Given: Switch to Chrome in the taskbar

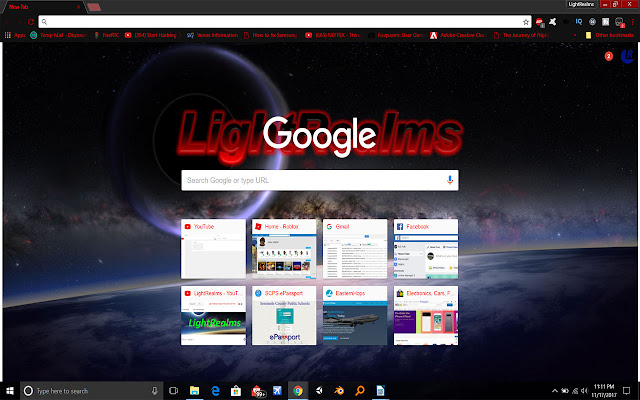Looking at the screenshot, I should click(298, 391).
